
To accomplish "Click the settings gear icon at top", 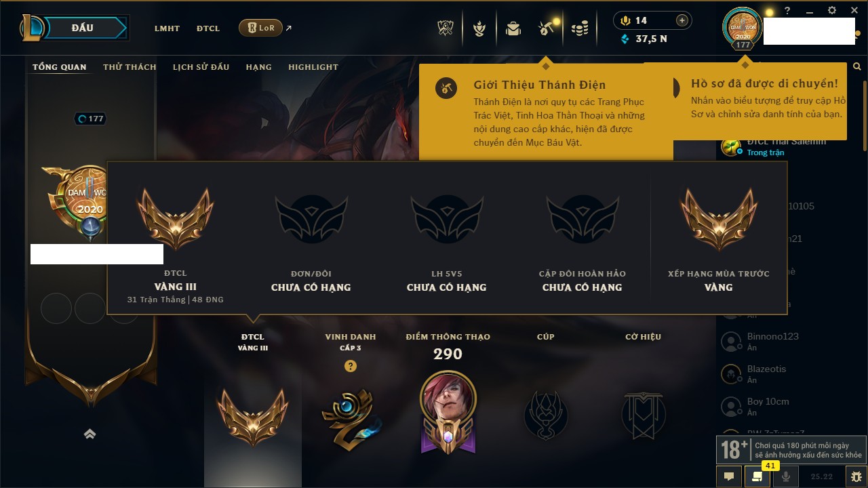I will [832, 10].
